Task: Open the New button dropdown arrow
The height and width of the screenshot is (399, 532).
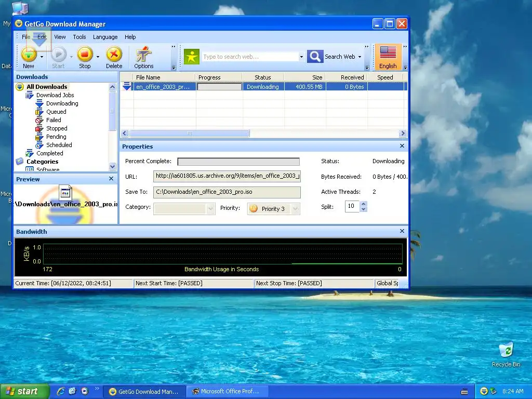Action: 42,57
